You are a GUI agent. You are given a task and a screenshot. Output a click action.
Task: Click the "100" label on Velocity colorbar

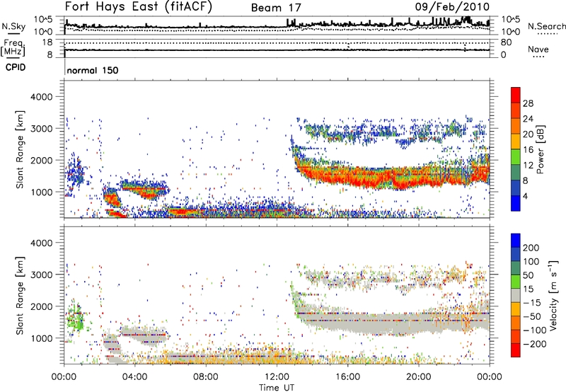(531, 261)
